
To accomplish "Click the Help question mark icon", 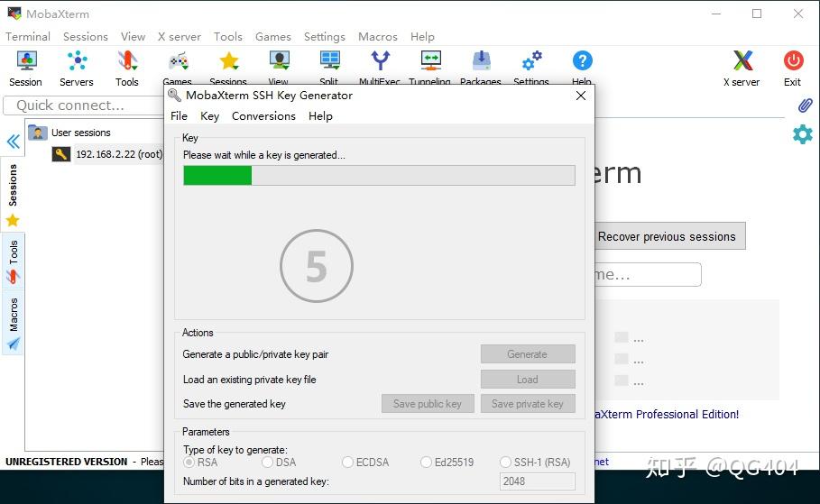I will pos(582,61).
